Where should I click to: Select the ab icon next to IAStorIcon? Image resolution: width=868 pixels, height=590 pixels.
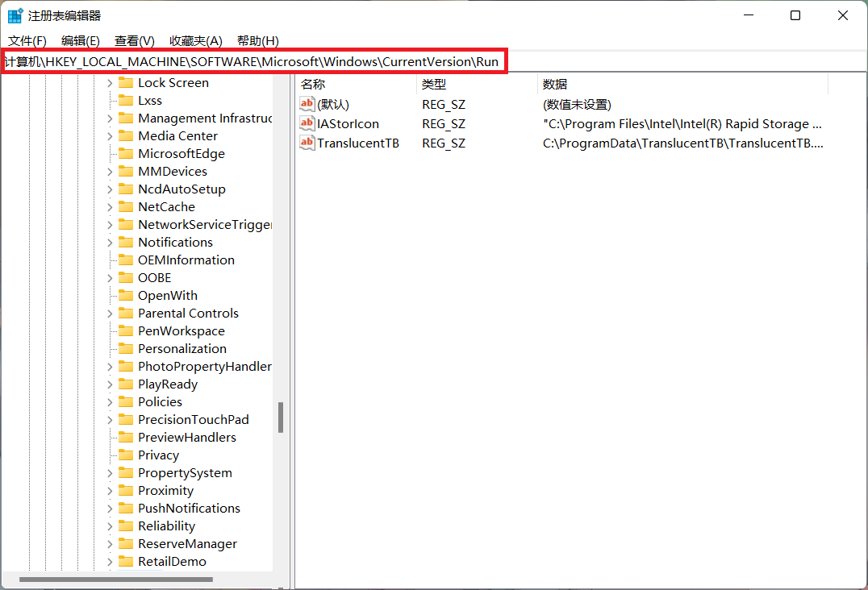[307, 123]
